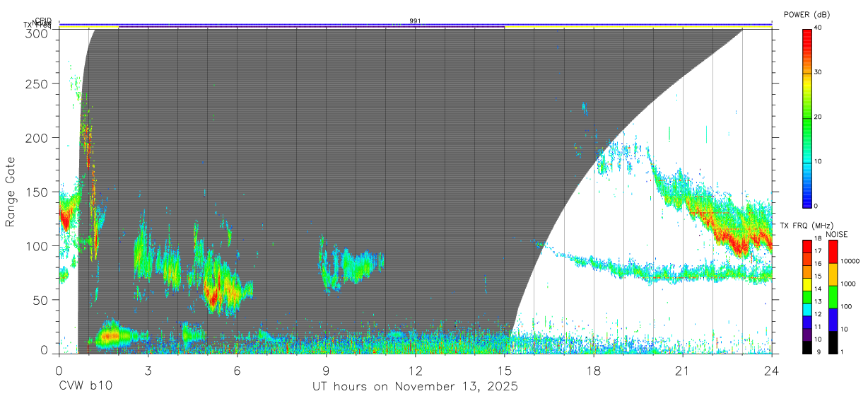
Task: Click the blue 11-12 MHz frequency swatch
Action: [x=807, y=322]
